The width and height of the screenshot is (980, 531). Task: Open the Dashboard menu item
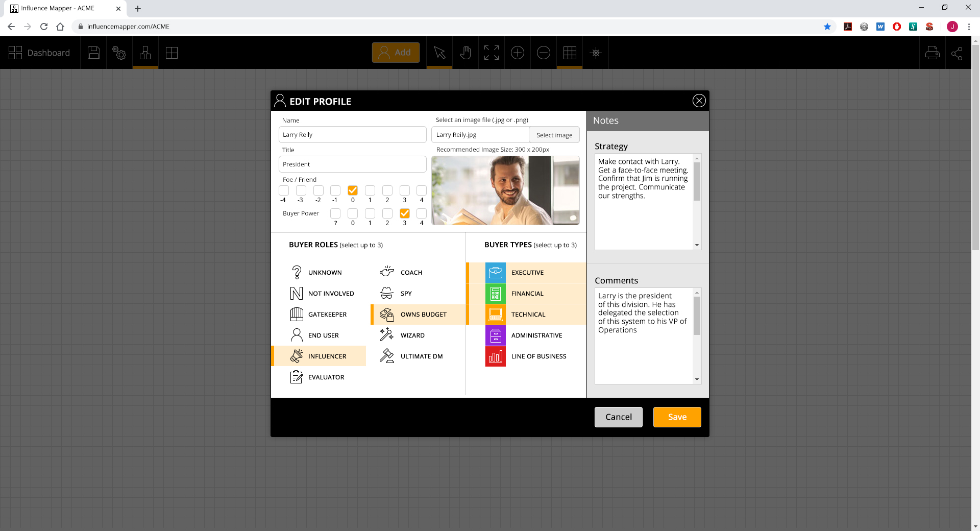(40, 53)
